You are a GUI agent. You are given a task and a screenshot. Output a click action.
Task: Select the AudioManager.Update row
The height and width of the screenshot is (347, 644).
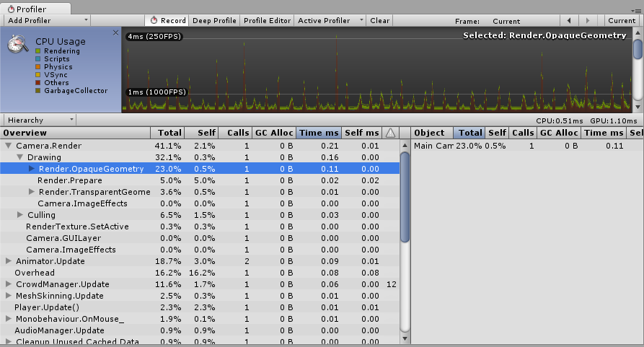point(200,330)
